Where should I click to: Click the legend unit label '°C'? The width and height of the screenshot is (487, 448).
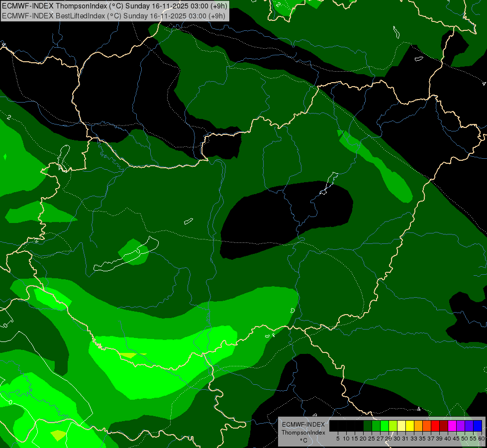pyautogui.click(x=303, y=440)
